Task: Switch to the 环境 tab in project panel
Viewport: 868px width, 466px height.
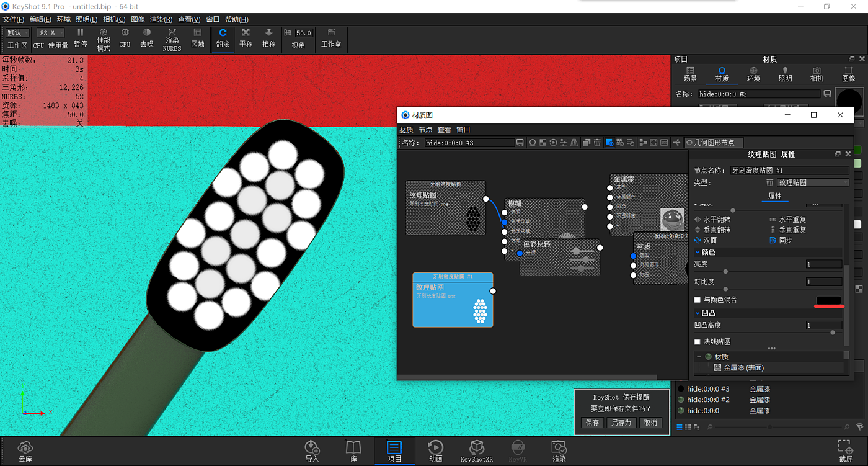Action: click(x=753, y=74)
